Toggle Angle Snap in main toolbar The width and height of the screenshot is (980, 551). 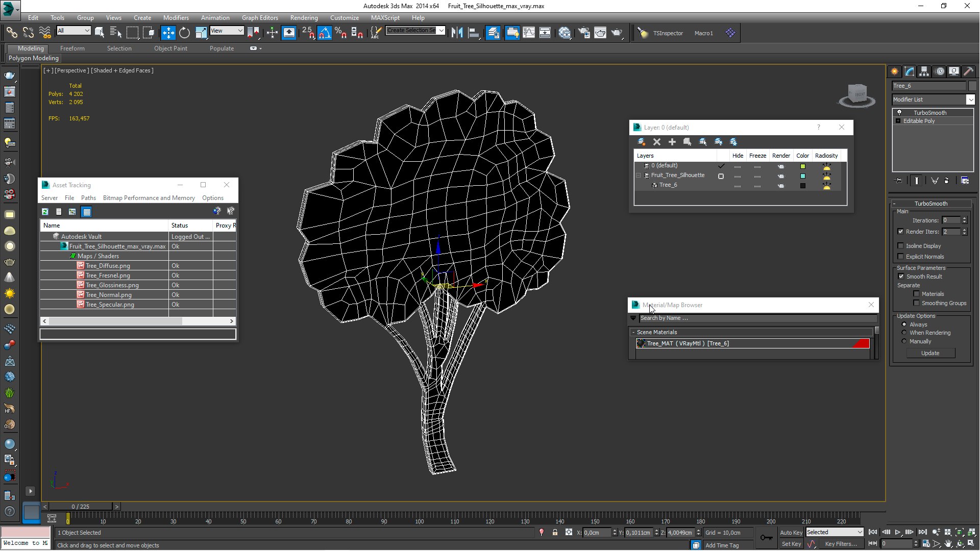(x=325, y=33)
